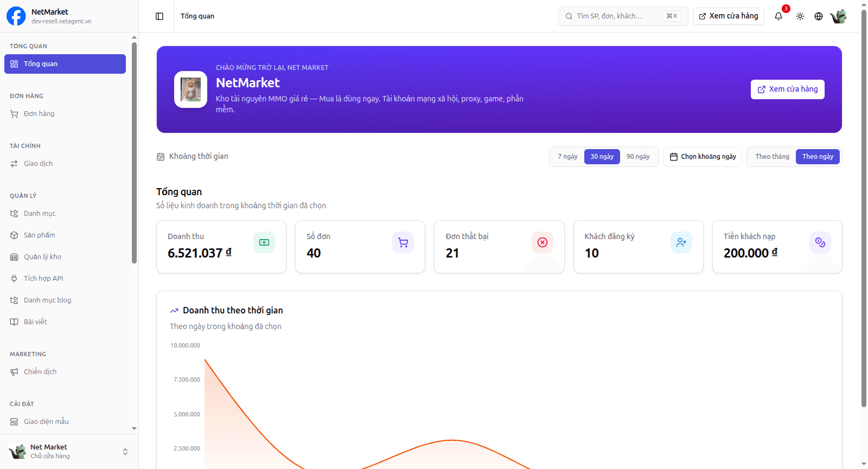Toggle the sidebar panel icon
The width and height of the screenshot is (868, 469).
click(159, 16)
